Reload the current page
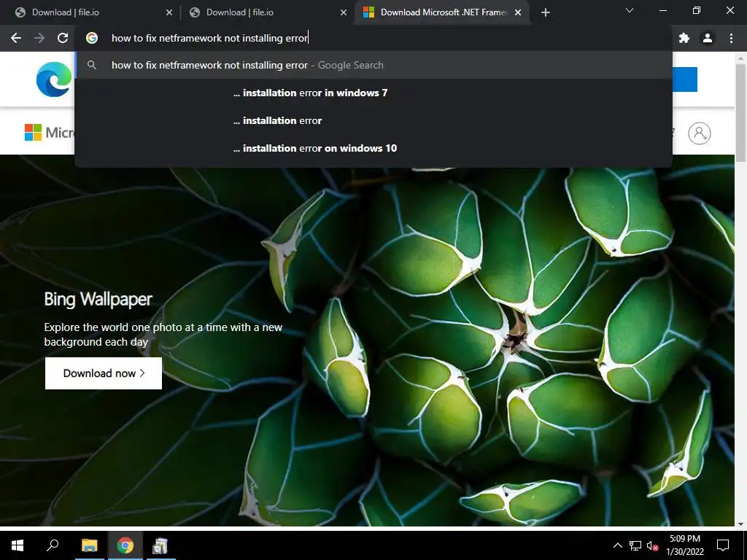The image size is (747, 560). point(63,38)
